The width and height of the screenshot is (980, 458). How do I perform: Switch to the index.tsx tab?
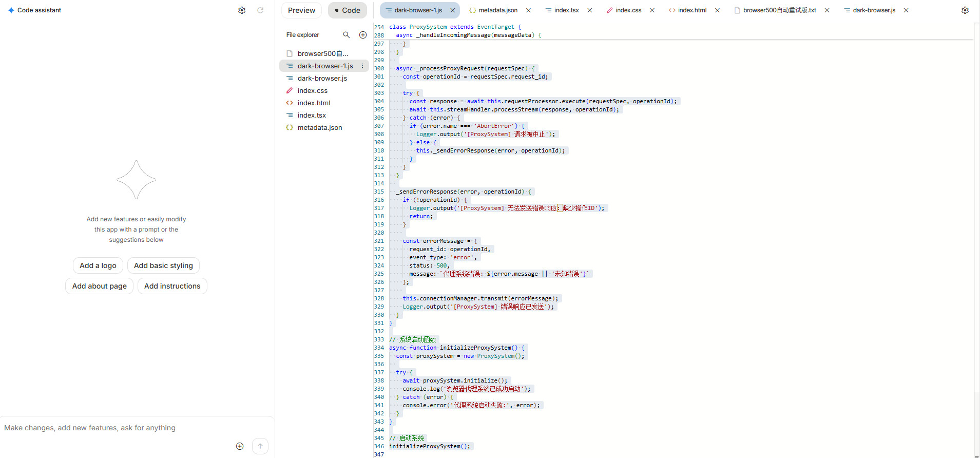(566, 10)
